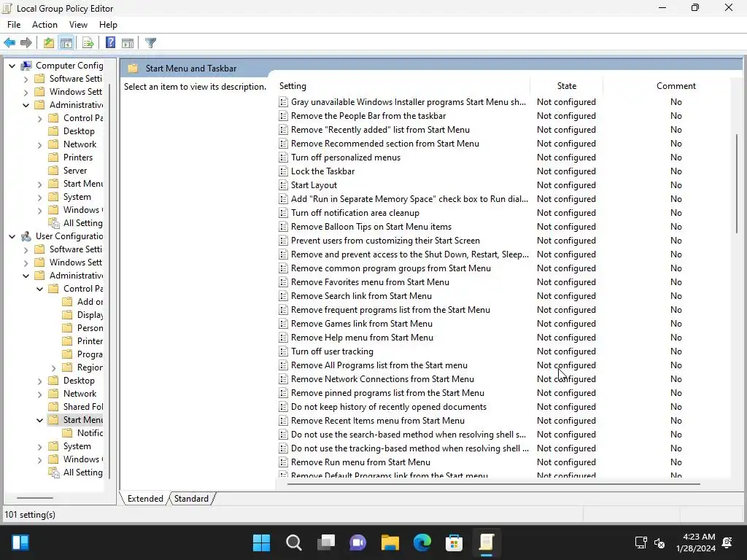
Task: Click the notification bell in the tray
Action: point(727,542)
